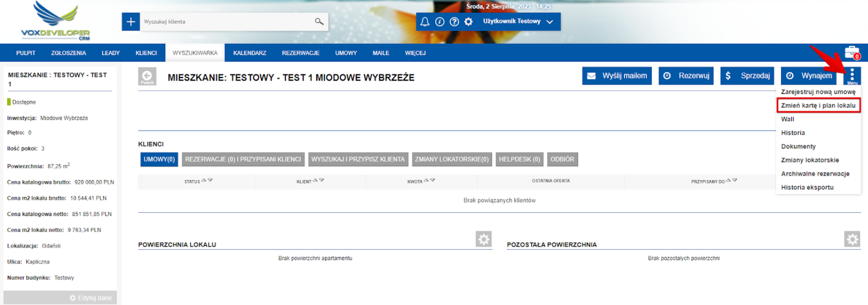Click the price 920 000,00 PLN

click(94, 182)
